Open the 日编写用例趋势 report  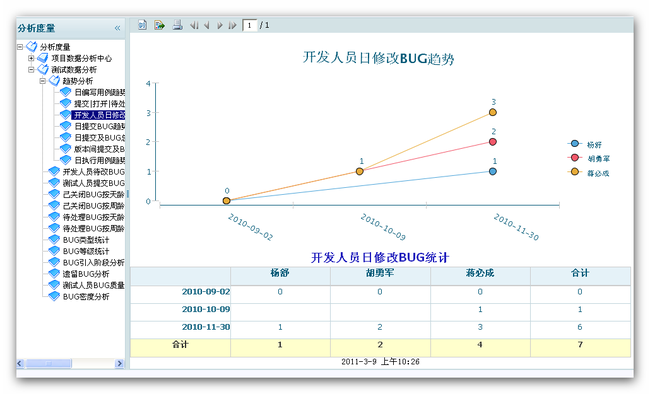pos(99,92)
